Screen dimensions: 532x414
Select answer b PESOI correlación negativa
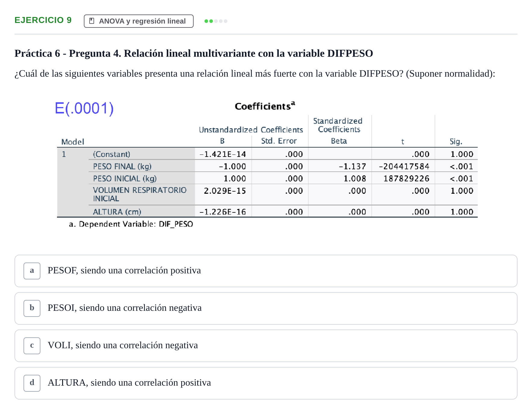(x=266, y=308)
